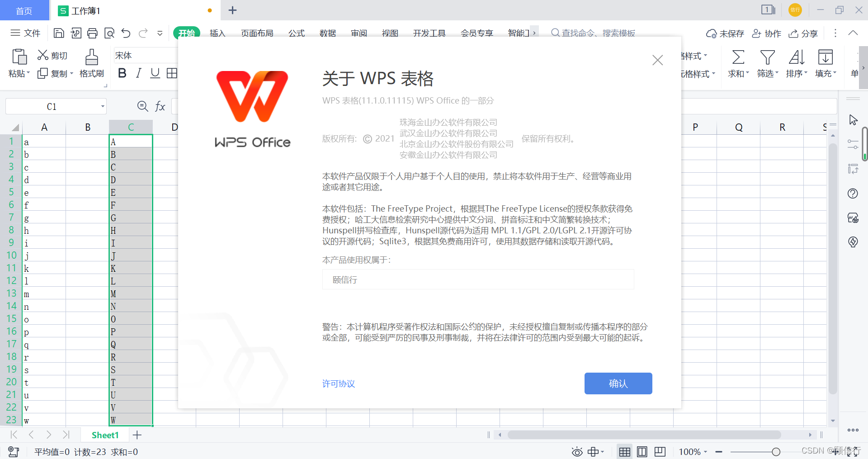Image resolution: width=868 pixels, height=459 pixels.
Task: Open the Paste dropdown arrow
Action: 28,73
